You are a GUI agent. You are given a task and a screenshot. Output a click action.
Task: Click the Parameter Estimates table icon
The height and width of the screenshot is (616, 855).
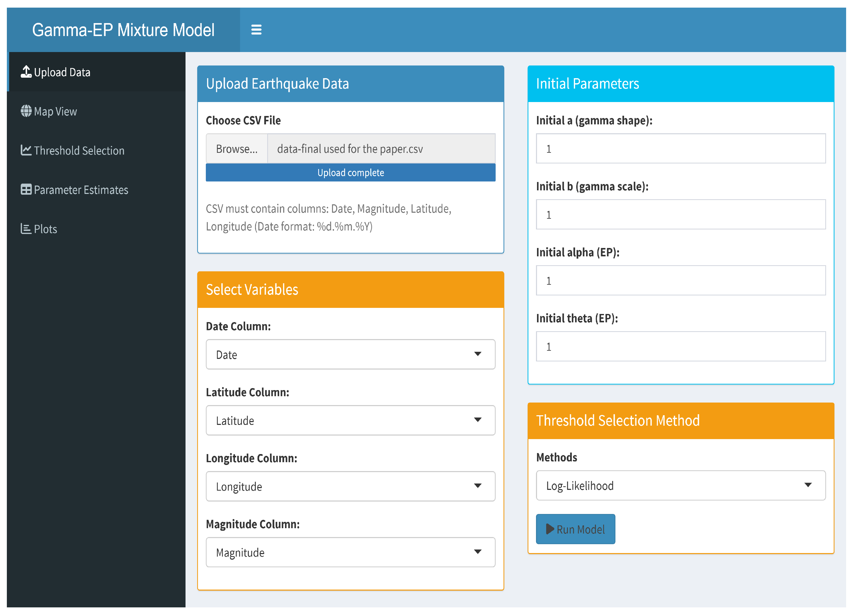pos(26,189)
